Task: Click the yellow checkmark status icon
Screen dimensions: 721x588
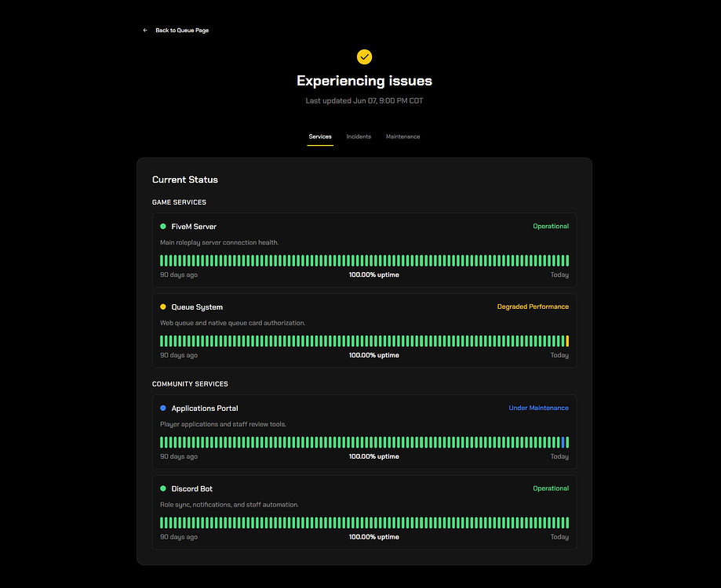Action: coord(364,57)
